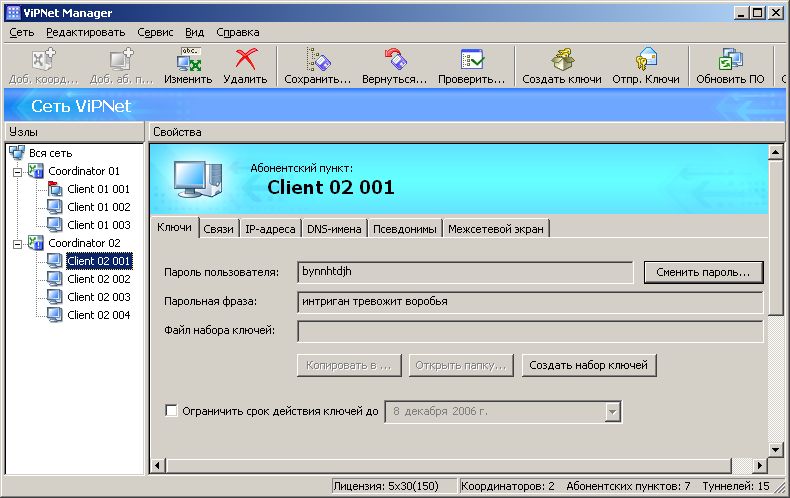Click the Сохранить configuration icon
Screen dimensions: 790x498
pyautogui.click(x=318, y=59)
